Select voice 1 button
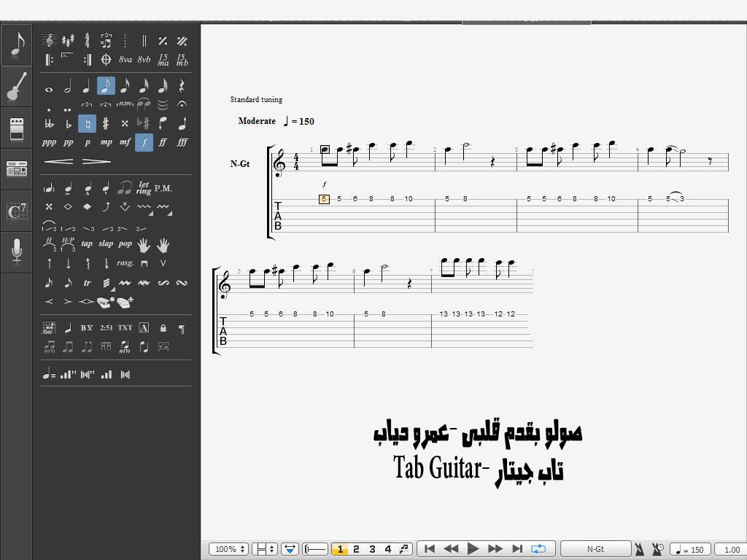747x560 pixels. coord(340,549)
